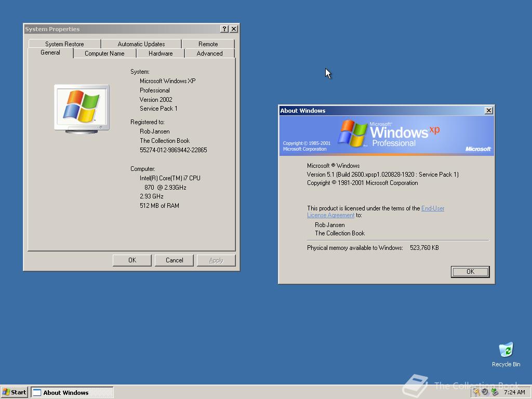Image resolution: width=532 pixels, height=399 pixels.
Task: Switch to the Remote tab
Action: click(208, 44)
